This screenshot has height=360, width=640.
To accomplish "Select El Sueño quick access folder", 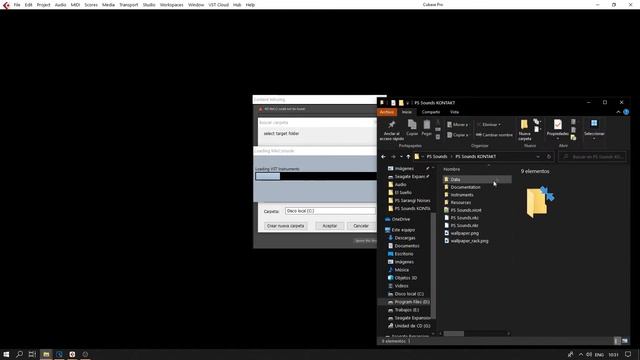I will (403, 193).
